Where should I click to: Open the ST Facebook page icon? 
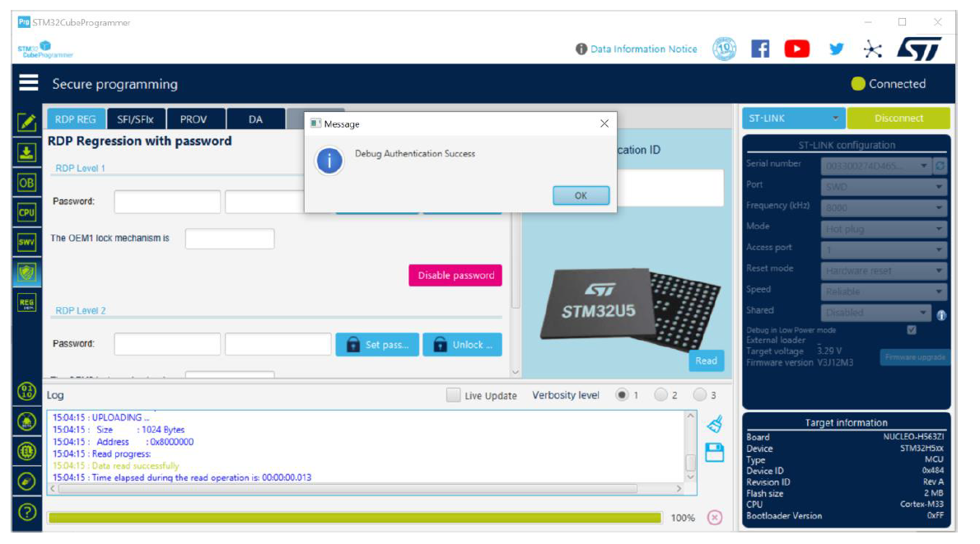(760, 49)
